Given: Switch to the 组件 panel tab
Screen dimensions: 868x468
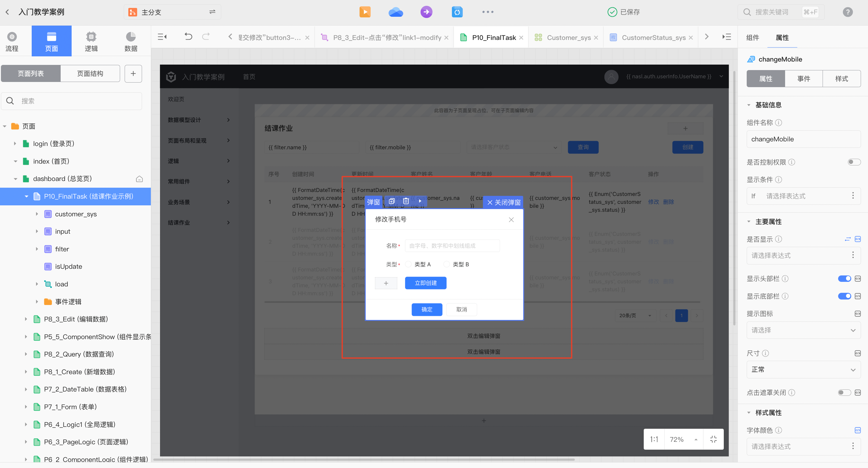Looking at the screenshot, I should pyautogui.click(x=752, y=37).
